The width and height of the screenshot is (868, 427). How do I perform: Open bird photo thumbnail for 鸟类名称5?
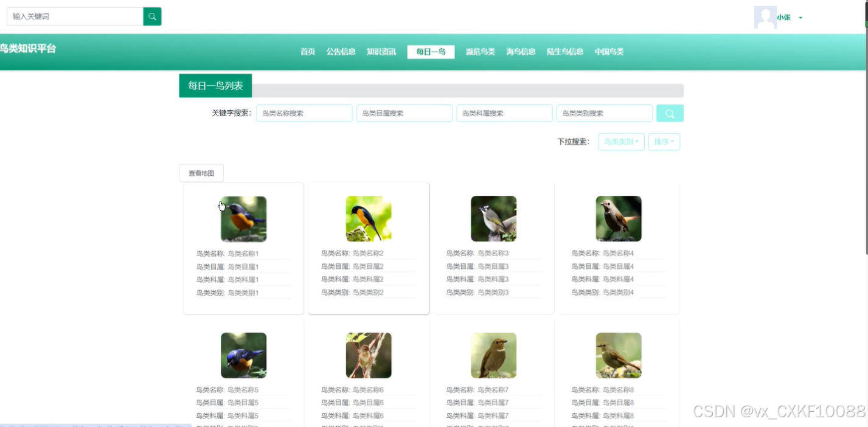[244, 355]
